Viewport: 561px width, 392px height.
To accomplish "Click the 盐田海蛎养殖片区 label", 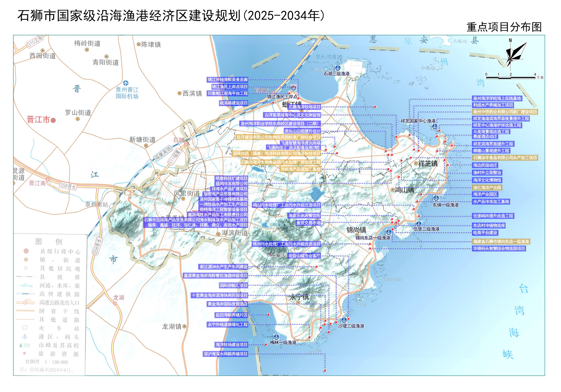I will [x=231, y=315].
